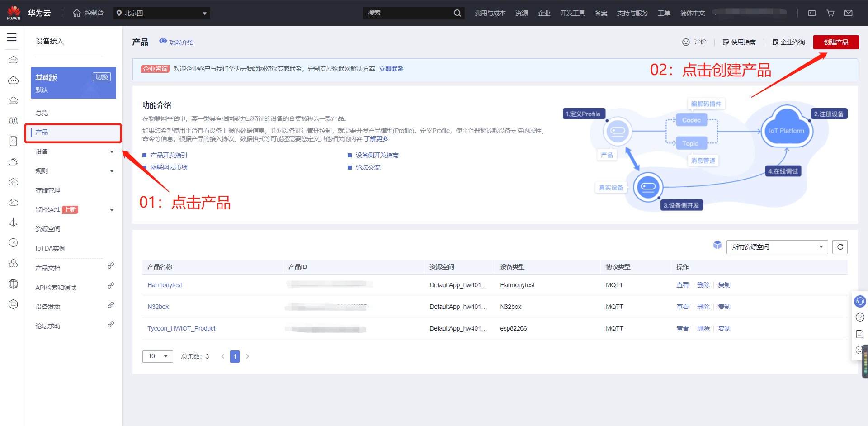Open the cloud shell terminal icon
Image resolution: width=868 pixels, height=426 pixels.
[812, 13]
